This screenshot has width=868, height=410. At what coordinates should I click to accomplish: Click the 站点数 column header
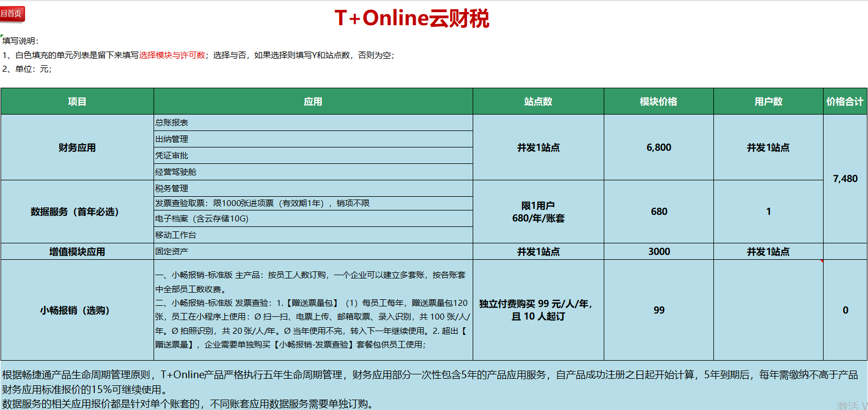(538, 101)
